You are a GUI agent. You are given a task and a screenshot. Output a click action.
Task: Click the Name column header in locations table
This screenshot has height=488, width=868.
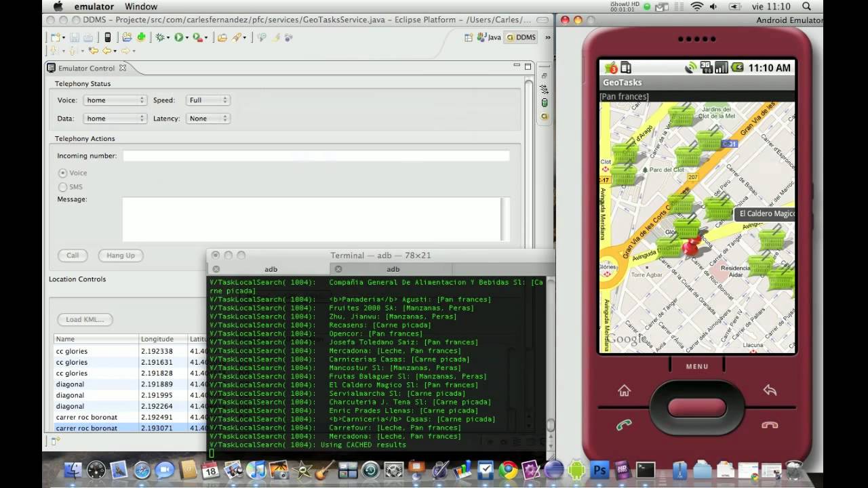[96, 339]
